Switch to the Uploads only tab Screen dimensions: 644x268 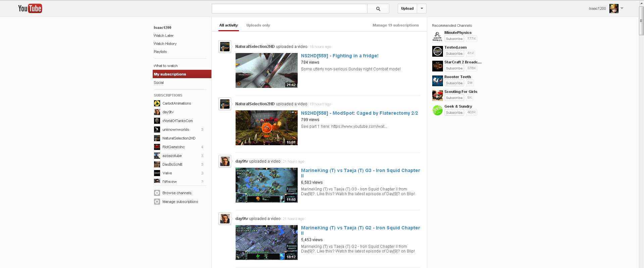(258, 25)
